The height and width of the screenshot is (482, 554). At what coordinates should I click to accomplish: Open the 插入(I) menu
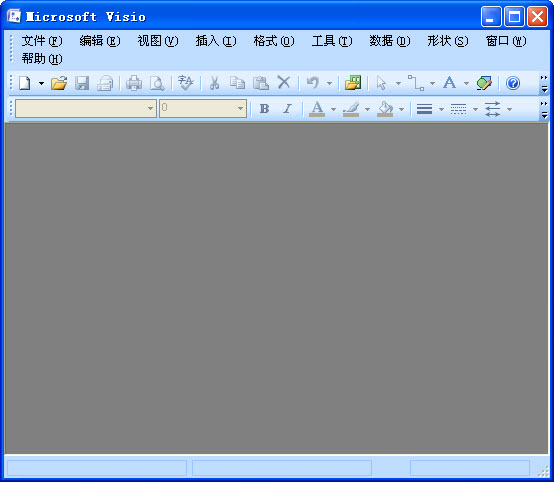(x=216, y=41)
